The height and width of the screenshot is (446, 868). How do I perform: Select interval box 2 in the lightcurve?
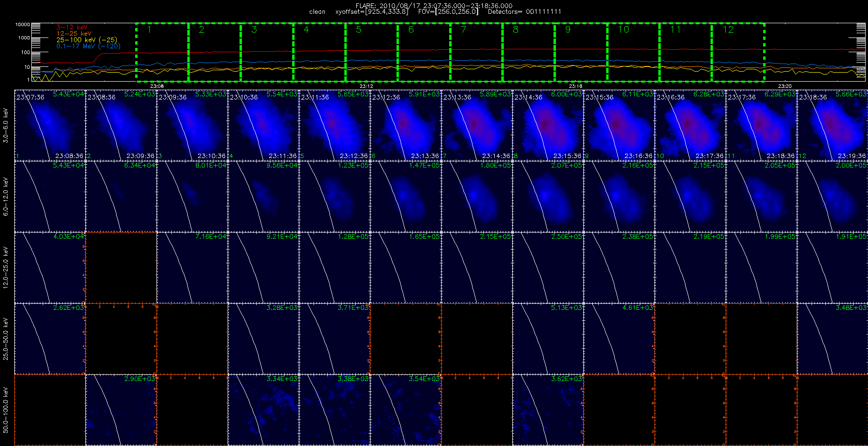pos(215,52)
